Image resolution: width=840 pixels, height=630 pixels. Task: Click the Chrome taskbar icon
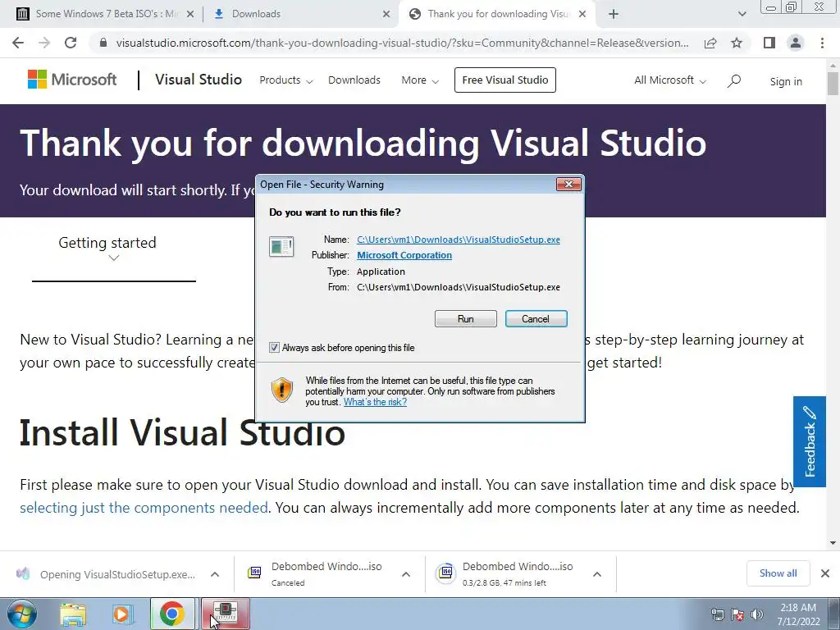pyautogui.click(x=172, y=614)
